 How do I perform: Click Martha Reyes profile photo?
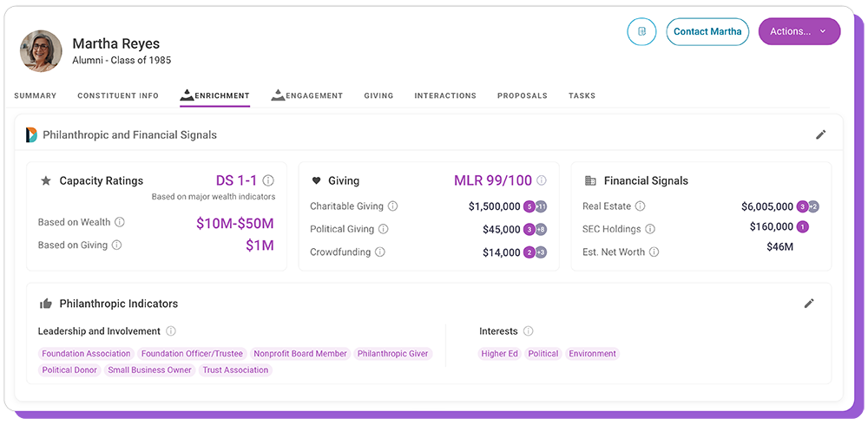[41, 51]
